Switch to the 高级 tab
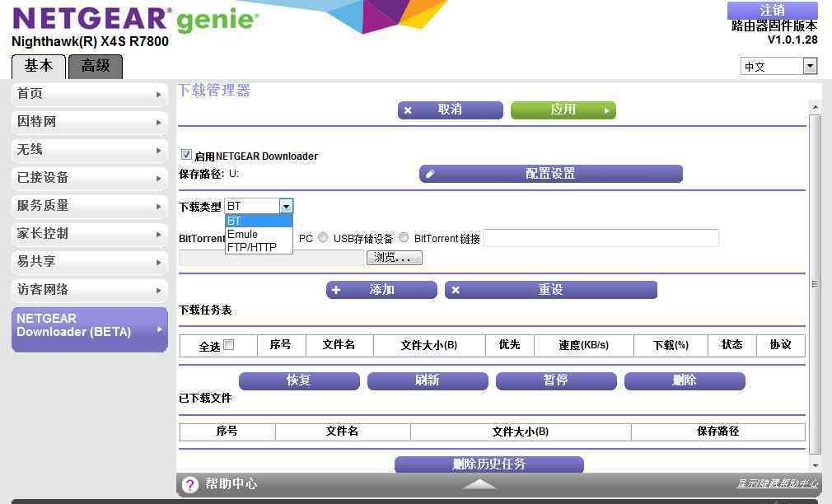 click(x=96, y=67)
